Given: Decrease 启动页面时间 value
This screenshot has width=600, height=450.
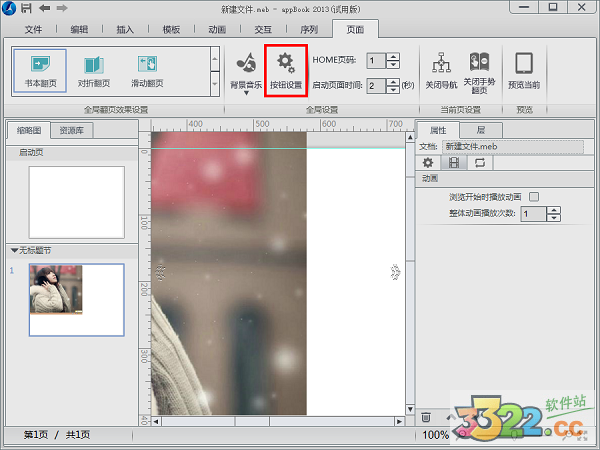Looking at the screenshot, I should [x=393, y=90].
